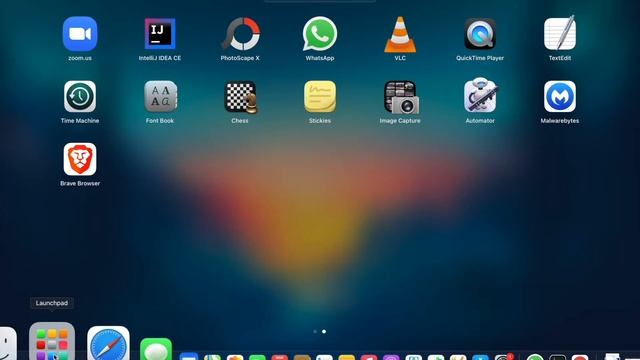Open Safari from the Dock

coord(108,344)
